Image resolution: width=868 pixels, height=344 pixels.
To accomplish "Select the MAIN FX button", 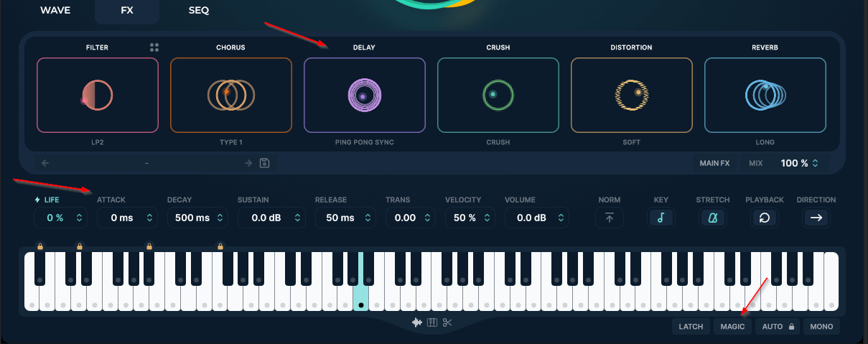I will coord(715,163).
